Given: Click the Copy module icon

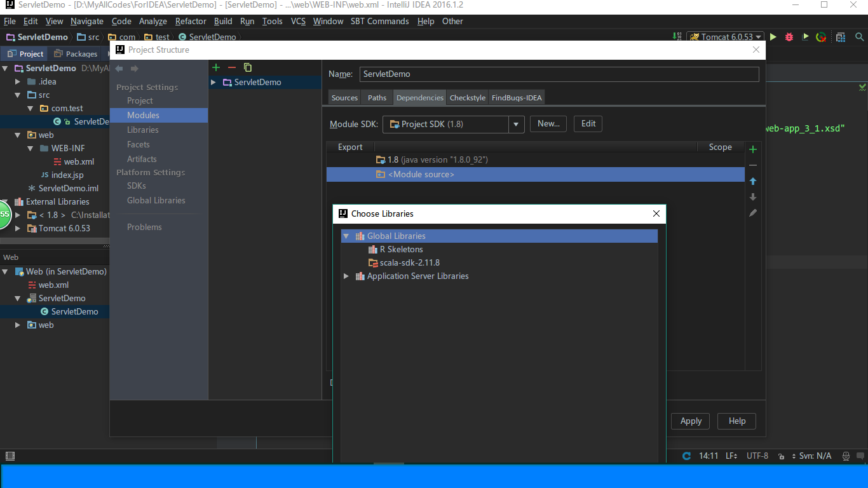Looking at the screenshot, I should [248, 67].
